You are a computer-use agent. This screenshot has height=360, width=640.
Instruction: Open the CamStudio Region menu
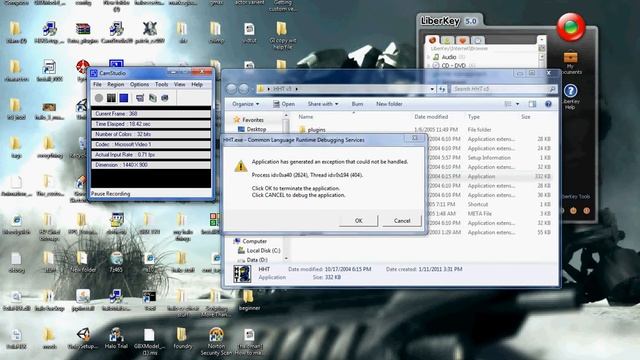116,84
